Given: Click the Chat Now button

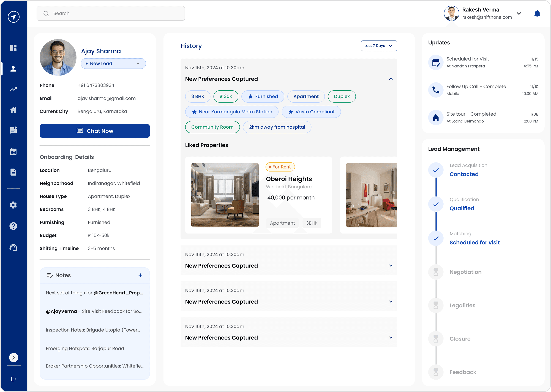Looking at the screenshot, I should click(x=95, y=131).
